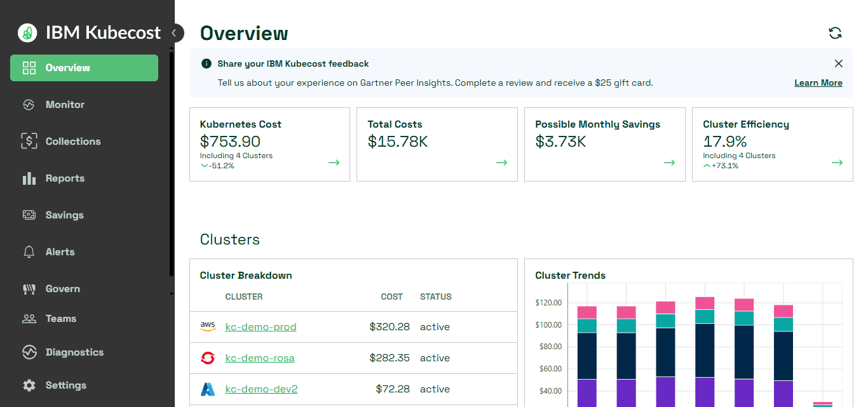Screen dimensions: 868x407
Task: Open the kc-demo-prod cluster link
Action: tap(261, 327)
